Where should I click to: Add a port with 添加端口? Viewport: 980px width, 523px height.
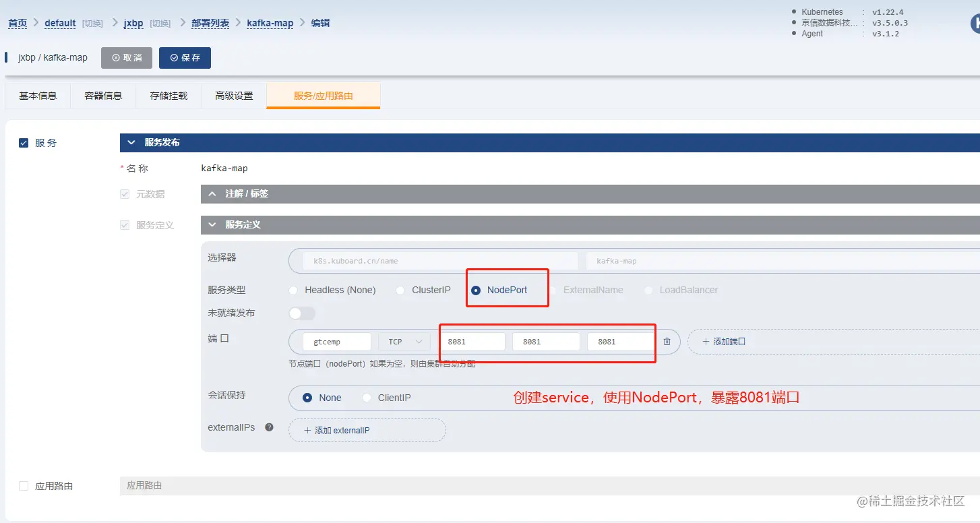coord(724,342)
